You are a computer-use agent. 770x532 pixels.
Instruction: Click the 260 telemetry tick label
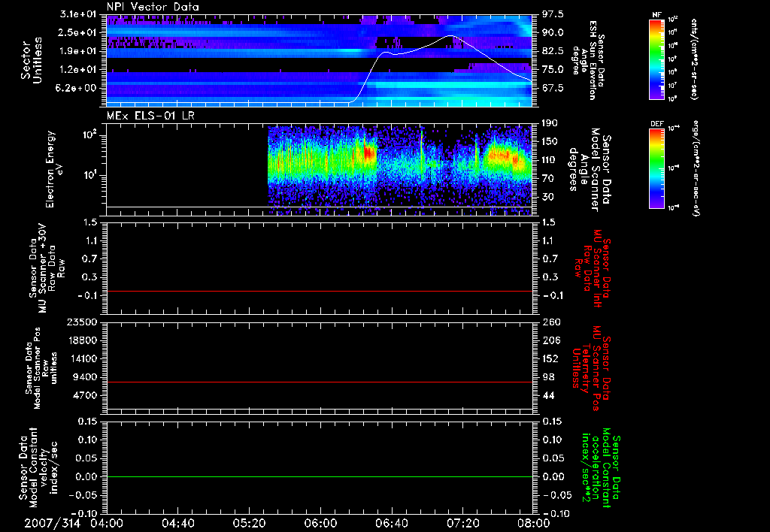click(550, 322)
